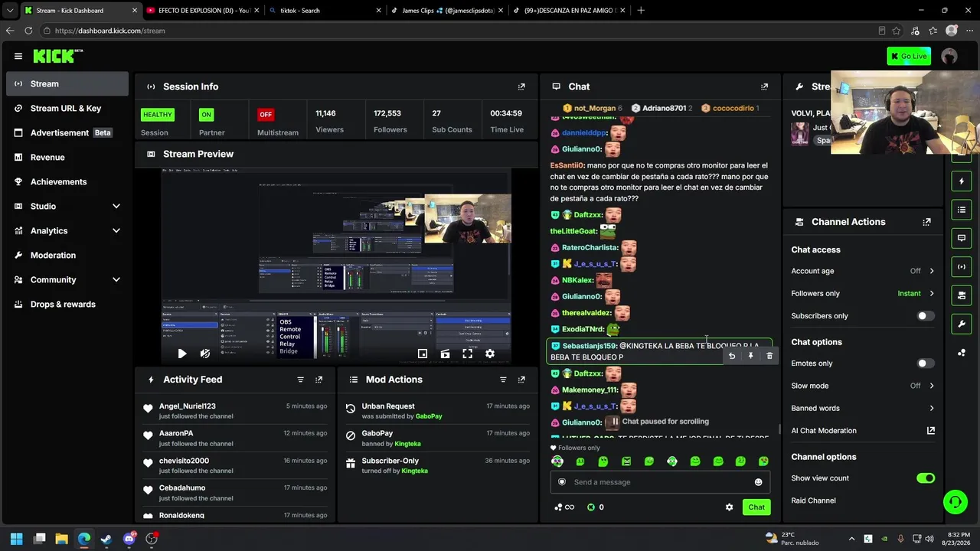
Task: Mute the stream preview audio
Action: click(205, 354)
